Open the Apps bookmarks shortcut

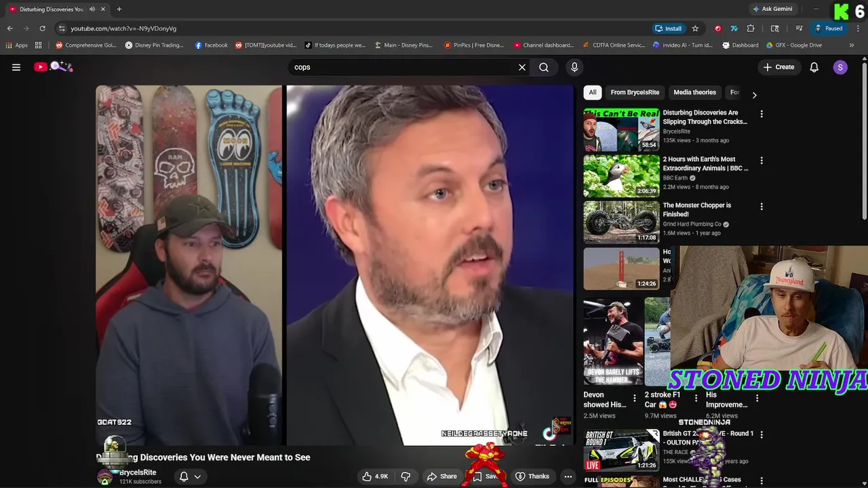[17, 45]
